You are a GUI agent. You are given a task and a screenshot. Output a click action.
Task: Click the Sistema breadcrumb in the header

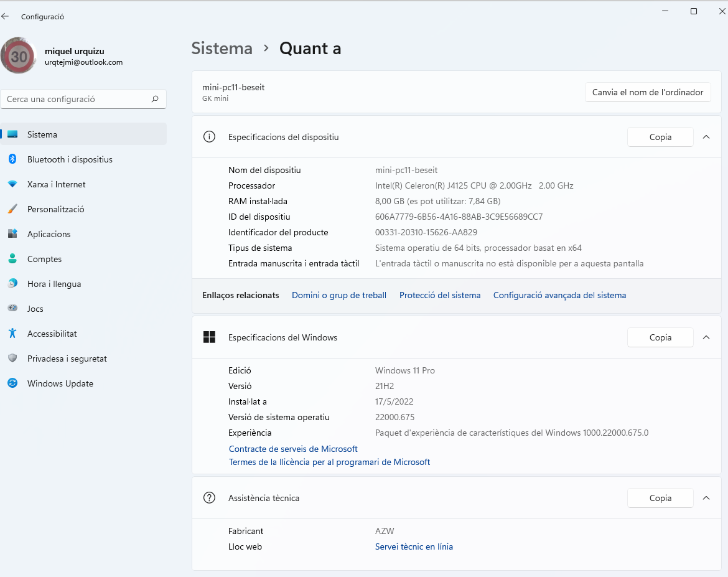coord(222,49)
